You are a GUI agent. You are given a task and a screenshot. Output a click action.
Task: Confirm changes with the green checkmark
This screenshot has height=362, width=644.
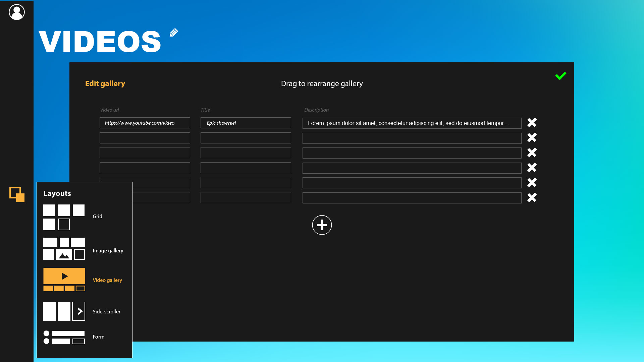560,76
